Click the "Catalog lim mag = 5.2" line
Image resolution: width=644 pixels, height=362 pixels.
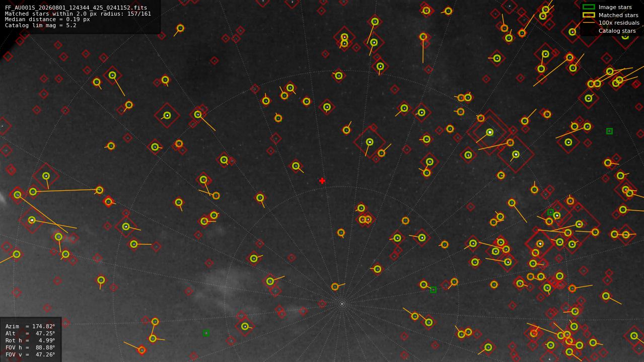coord(41,25)
